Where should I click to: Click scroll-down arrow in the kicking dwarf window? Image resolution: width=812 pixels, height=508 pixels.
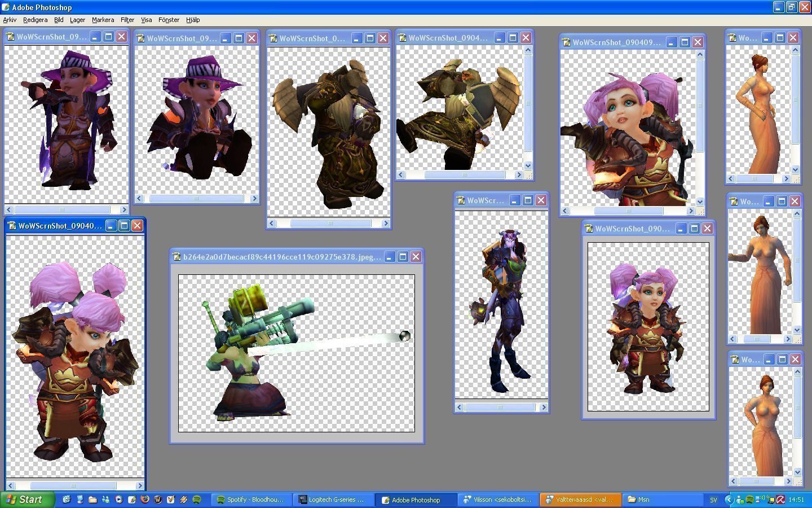(528, 165)
